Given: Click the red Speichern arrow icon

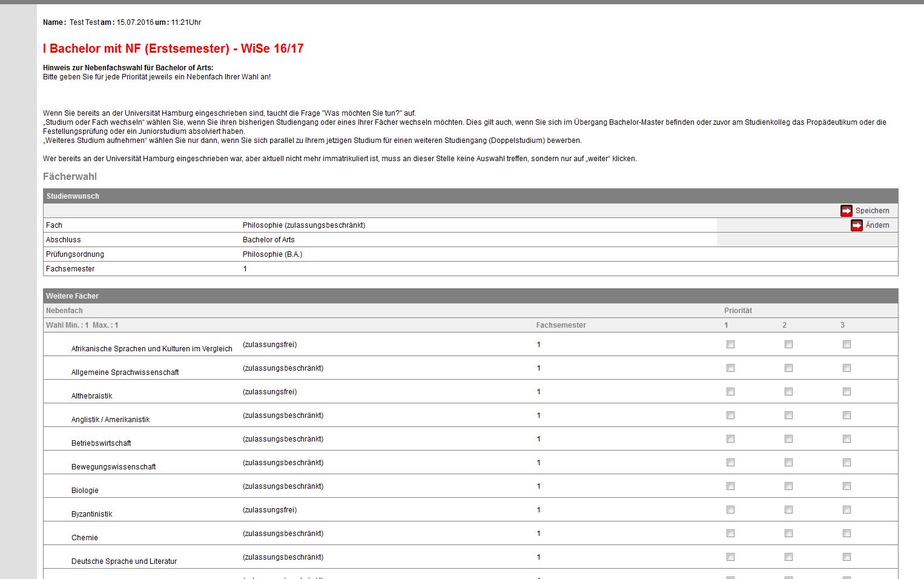Looking at the screenshot, I should pos(846,211).
